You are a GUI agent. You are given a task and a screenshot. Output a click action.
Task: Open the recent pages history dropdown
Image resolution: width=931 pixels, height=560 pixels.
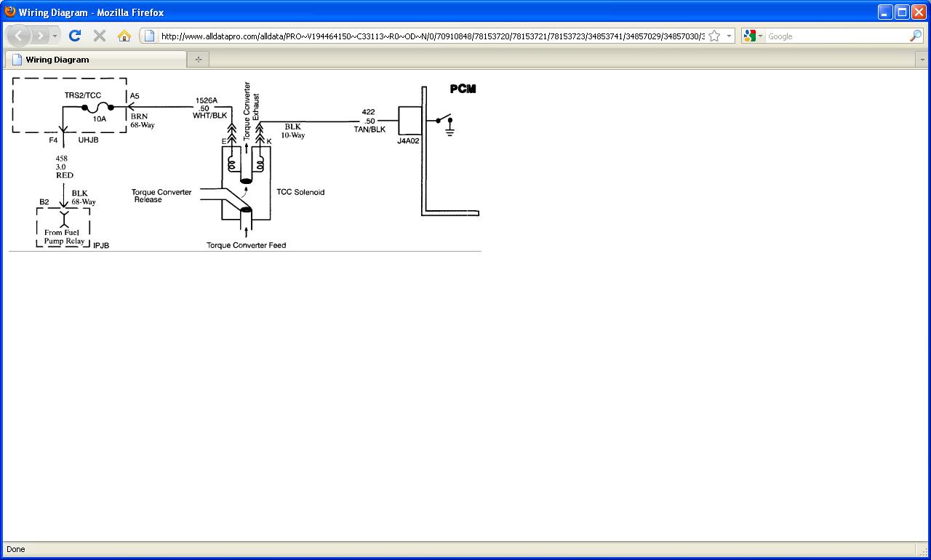tap(55, 36)
